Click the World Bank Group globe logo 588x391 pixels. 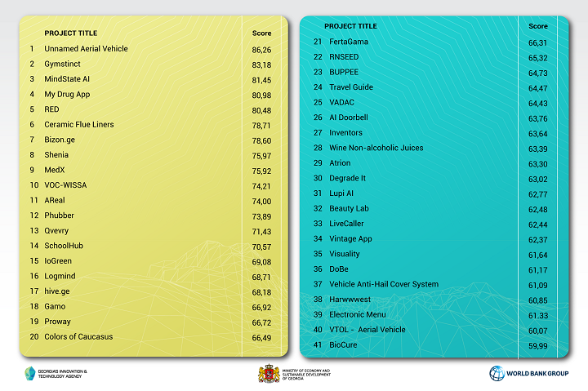[497, 373]
